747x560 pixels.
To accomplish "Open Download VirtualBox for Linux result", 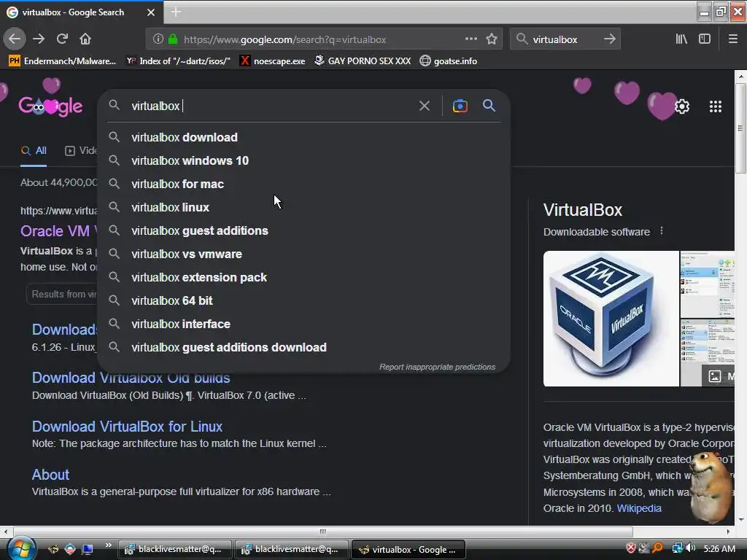I will click(127, 426).
